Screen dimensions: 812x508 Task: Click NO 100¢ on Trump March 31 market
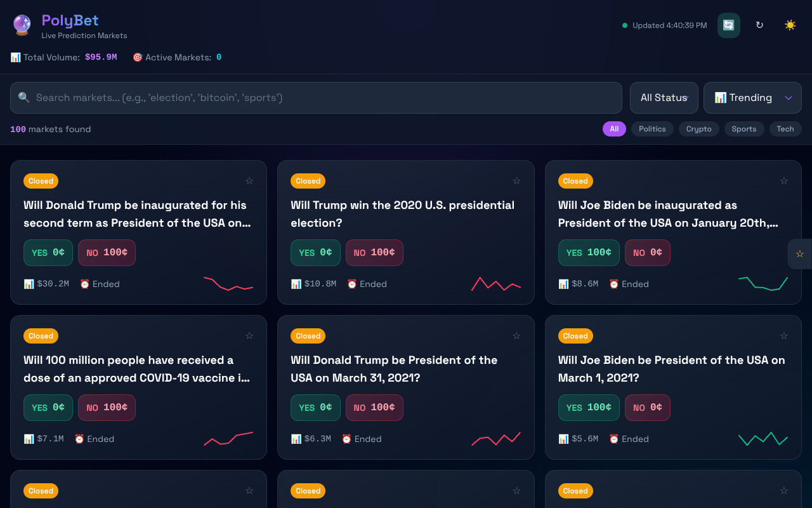tap(374, 408)
